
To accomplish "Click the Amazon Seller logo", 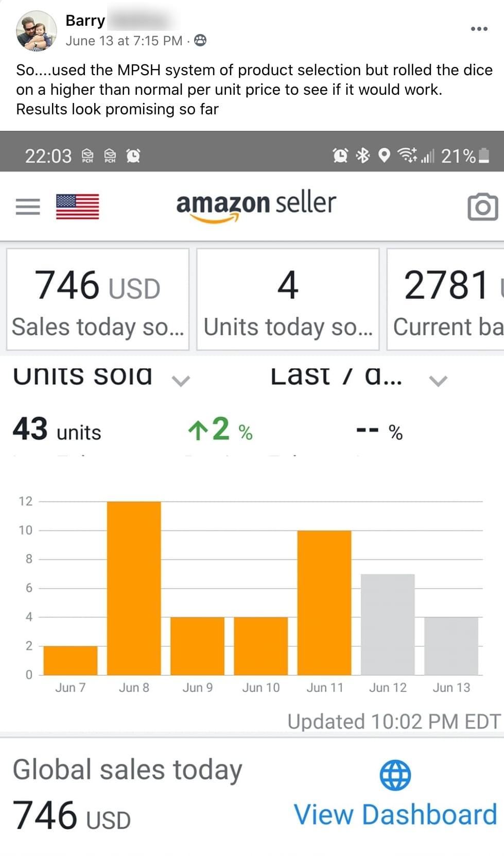I will [x=256, y=205].
